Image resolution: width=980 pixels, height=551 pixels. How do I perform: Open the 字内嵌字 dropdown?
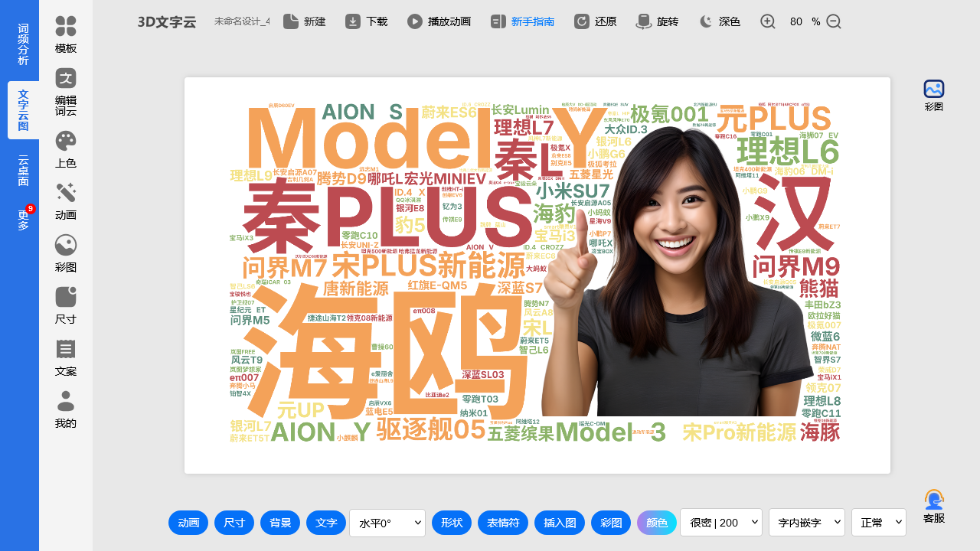(807, 523)
